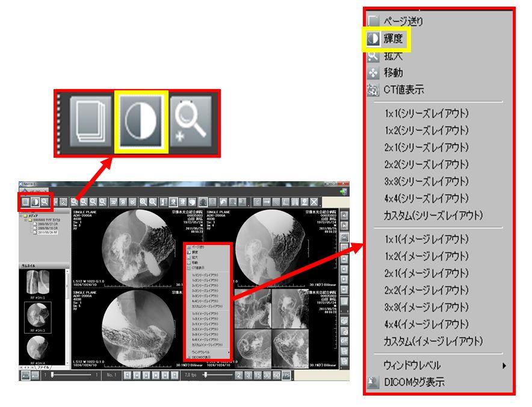Pick 2×2(シリーズレイアウト) in the enlarged menu
This screenshot has height=407, width=532.
[425, 164]
